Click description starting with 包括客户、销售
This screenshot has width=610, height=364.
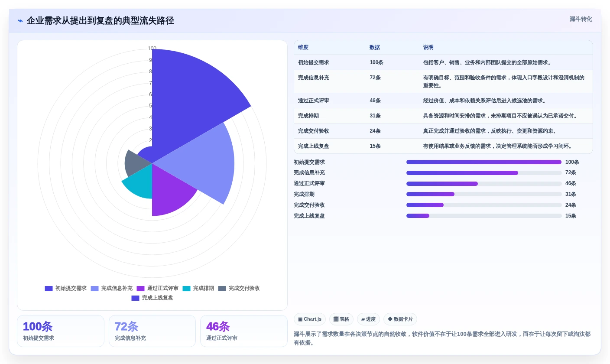pyautogui.click(x=488, y=63)
